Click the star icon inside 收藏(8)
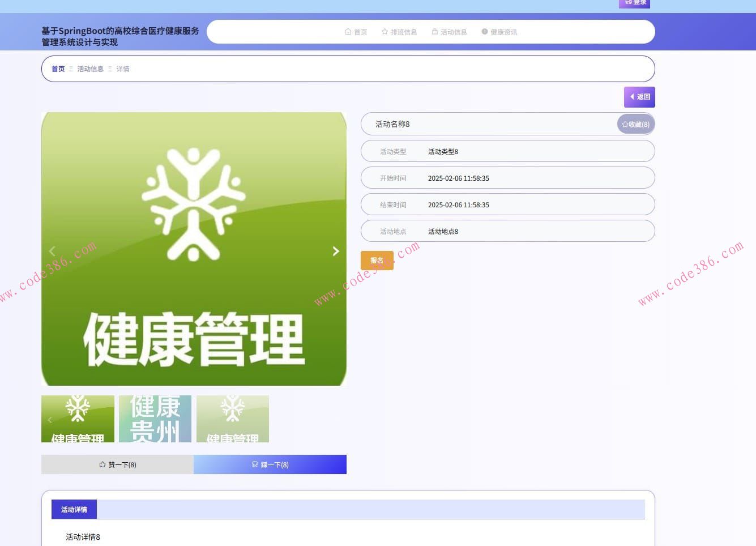Image resolution: width=756 pixels, height=546 pixels. [x=625, y=124]
